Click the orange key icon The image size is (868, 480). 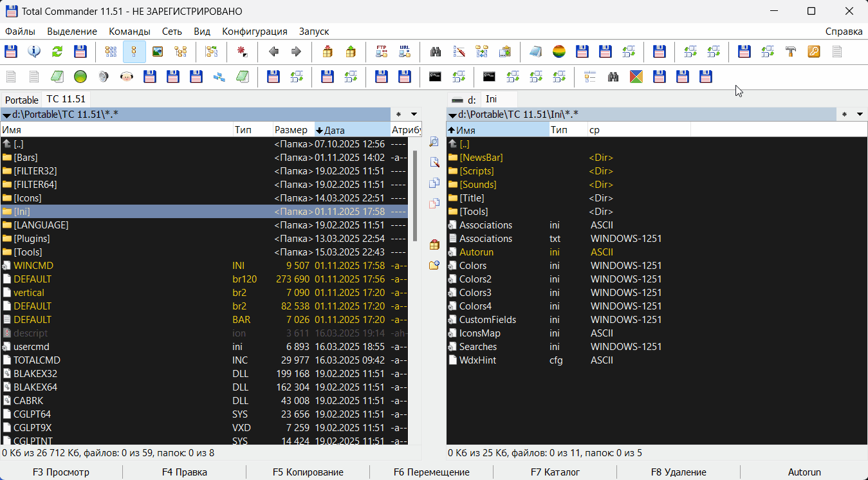[814, 52]
